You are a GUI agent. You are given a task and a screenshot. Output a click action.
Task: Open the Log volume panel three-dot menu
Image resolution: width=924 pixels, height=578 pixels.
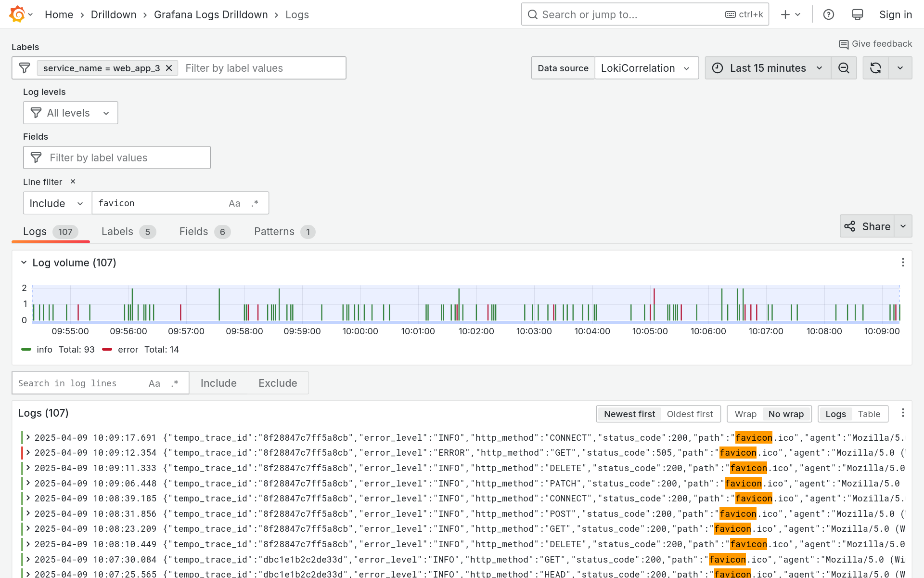coord(903,263)
